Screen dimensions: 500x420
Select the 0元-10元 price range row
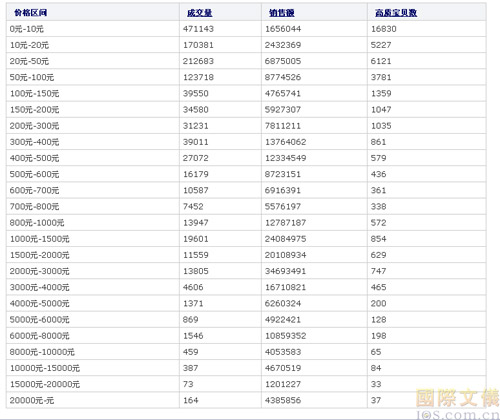tap(246, 29)
